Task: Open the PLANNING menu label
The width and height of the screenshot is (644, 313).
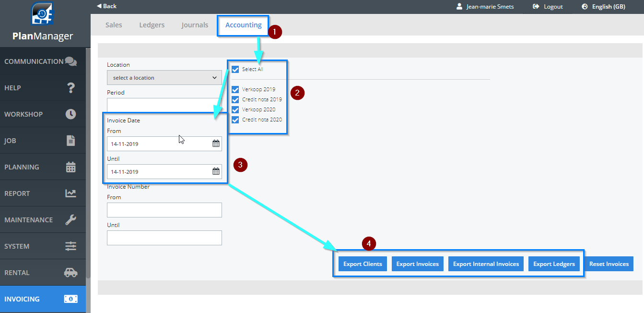Action: coord(22,167)
